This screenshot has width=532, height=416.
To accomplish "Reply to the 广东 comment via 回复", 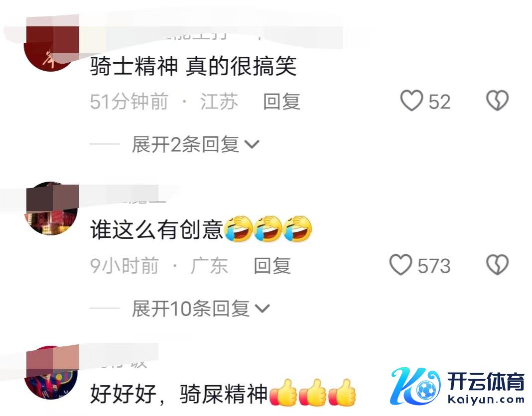I will [x=272, y=265].
